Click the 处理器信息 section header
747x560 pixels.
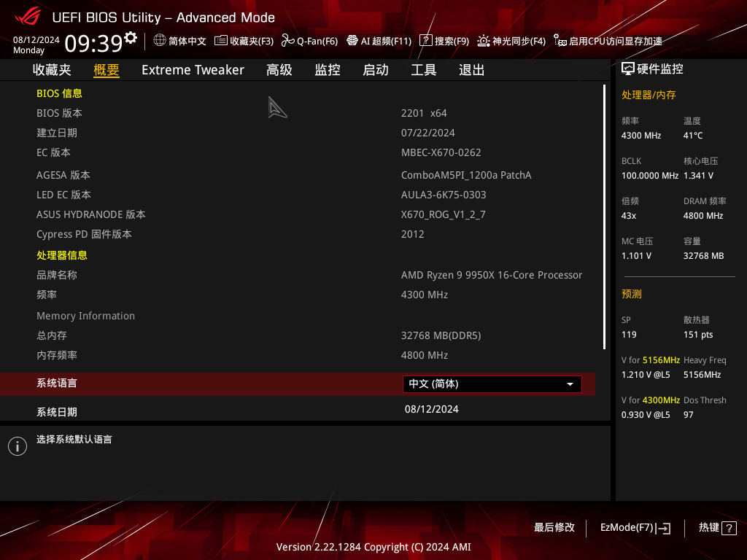(x=62, y=255)
